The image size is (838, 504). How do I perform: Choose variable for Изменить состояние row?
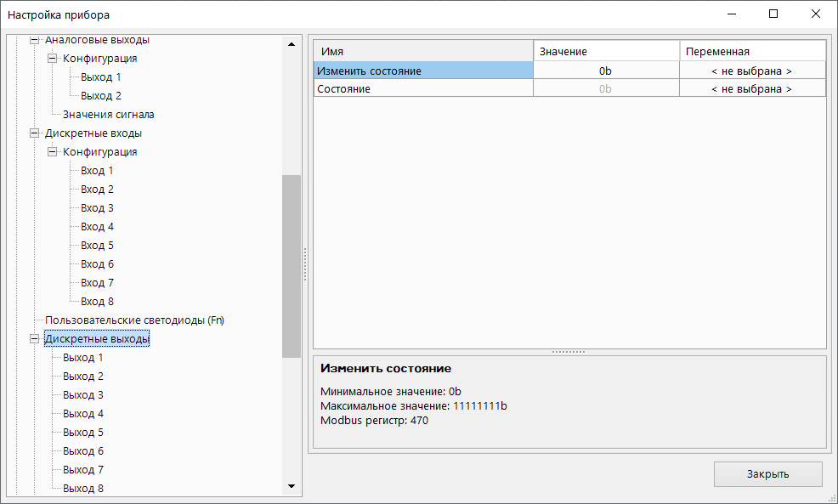(751, 71)
